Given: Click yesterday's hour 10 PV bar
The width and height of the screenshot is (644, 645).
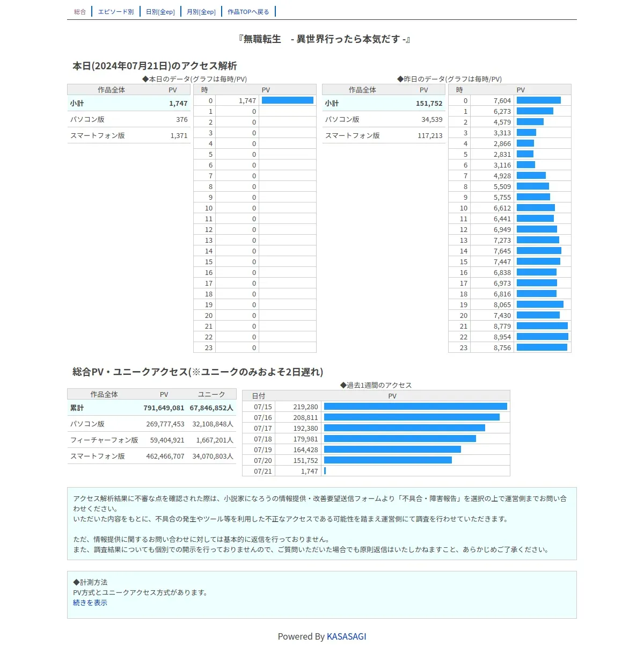Looking at the screenshot, I should tap(536, 208).
